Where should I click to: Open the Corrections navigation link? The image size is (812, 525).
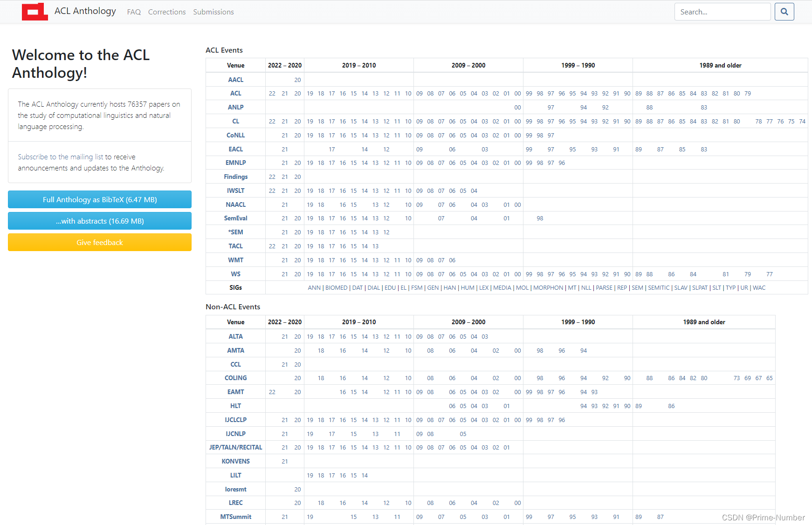pos(167,12)
